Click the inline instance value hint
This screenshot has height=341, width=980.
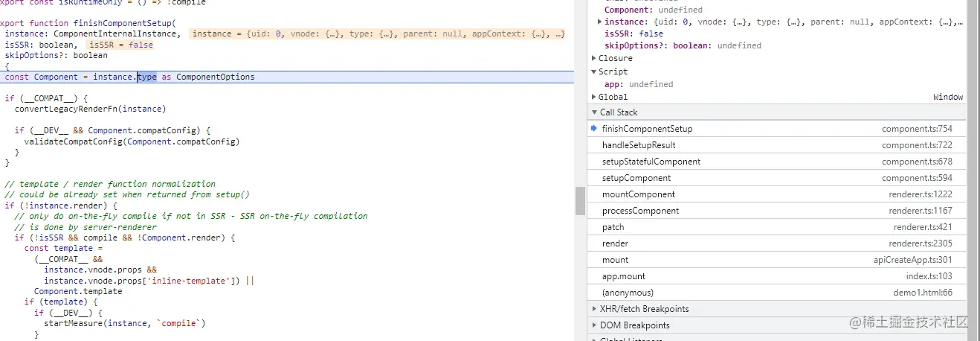pos(378,34)
